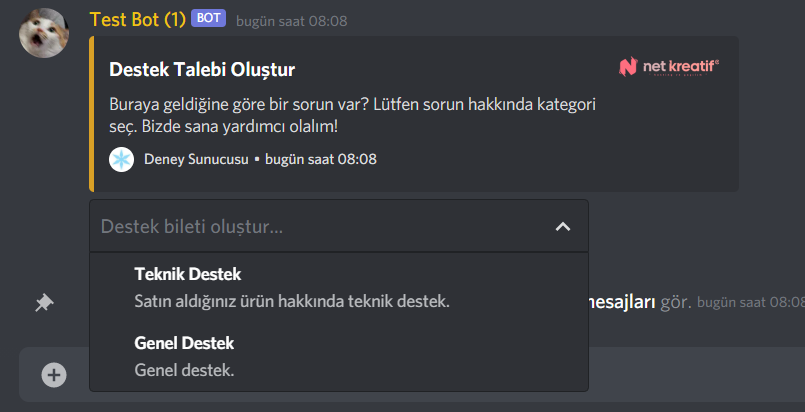Viewport: 805px width, 412px height.
Task: Click the Test Bot (1) username
Action: [138, 19]
